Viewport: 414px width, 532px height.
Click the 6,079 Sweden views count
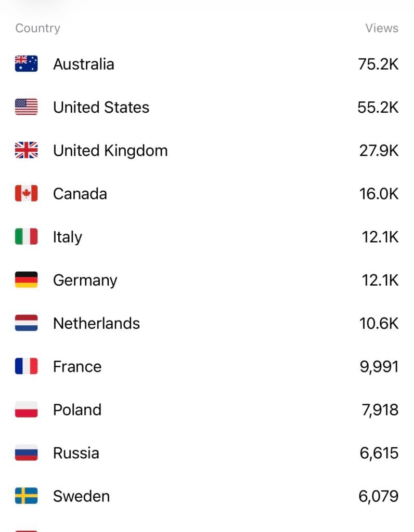(x=379, y=496)
